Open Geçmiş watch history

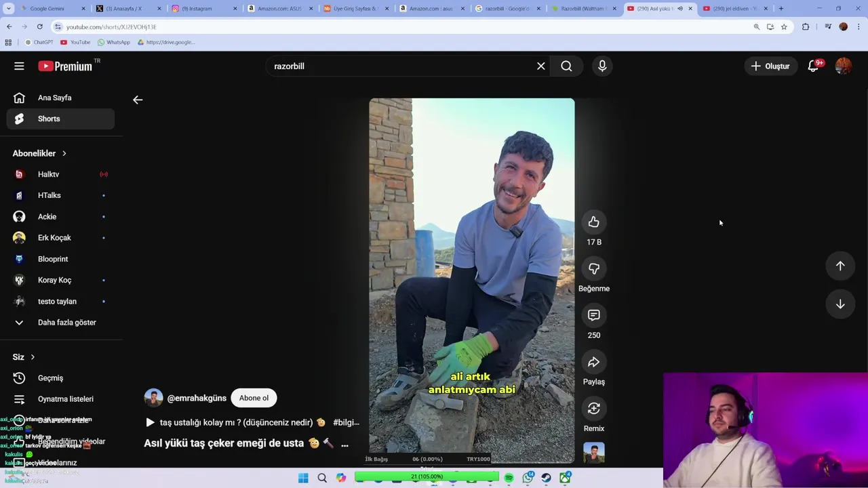click(x=60, y=378)
